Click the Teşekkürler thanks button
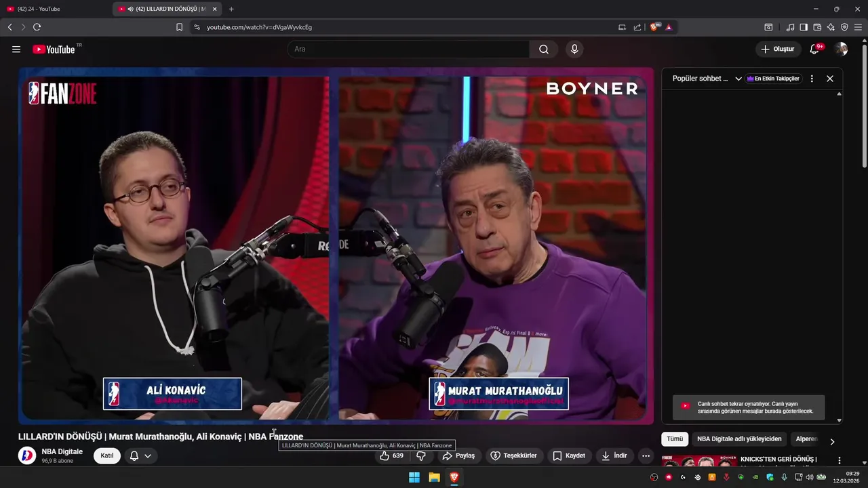 tap(513, 455)
